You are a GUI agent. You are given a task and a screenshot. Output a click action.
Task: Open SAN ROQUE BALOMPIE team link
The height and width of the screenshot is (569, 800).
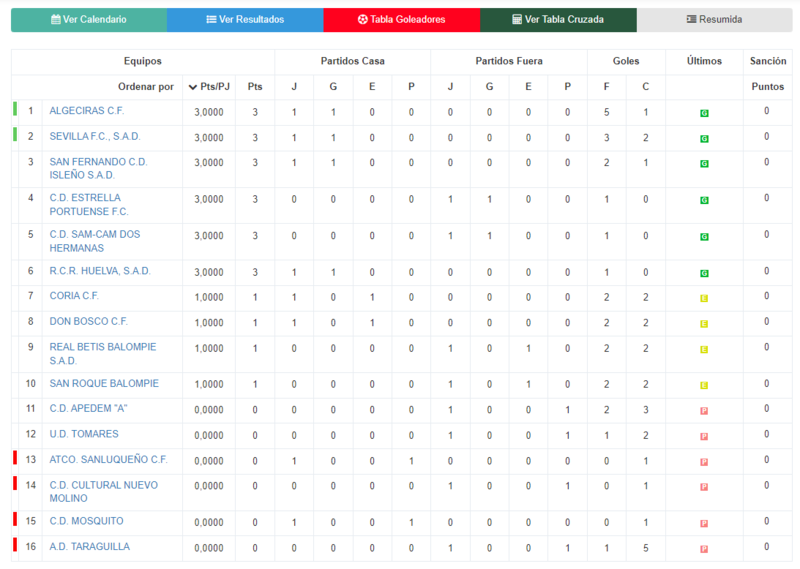[104, 383]
